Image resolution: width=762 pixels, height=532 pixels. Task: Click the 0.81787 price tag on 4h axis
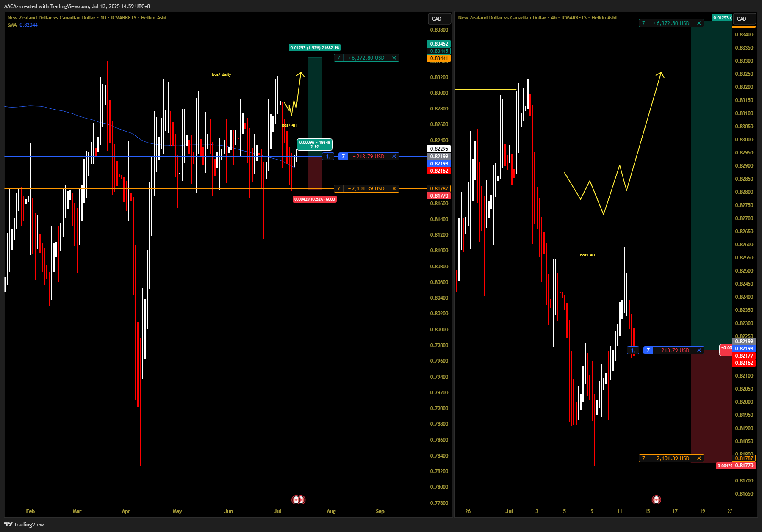(x=744, y=458)
